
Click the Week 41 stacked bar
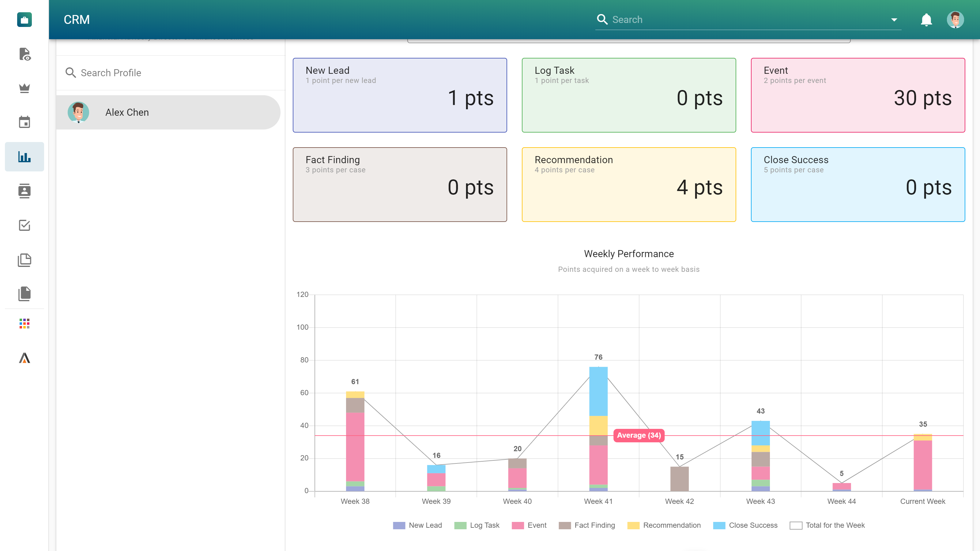(598, 429)
